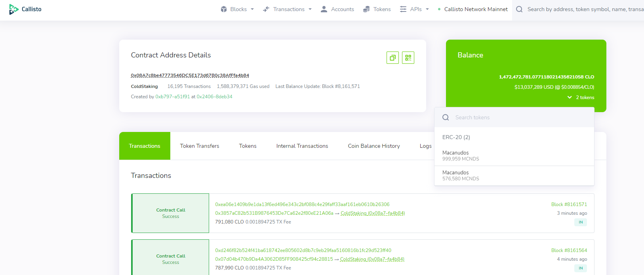
Task: Open ColdStaking link in second transaction
Action: [372, 259]
